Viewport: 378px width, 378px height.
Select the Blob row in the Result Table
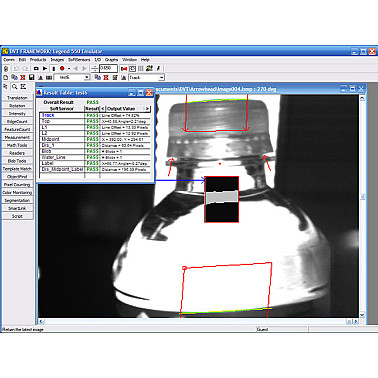tap(95, 151)
